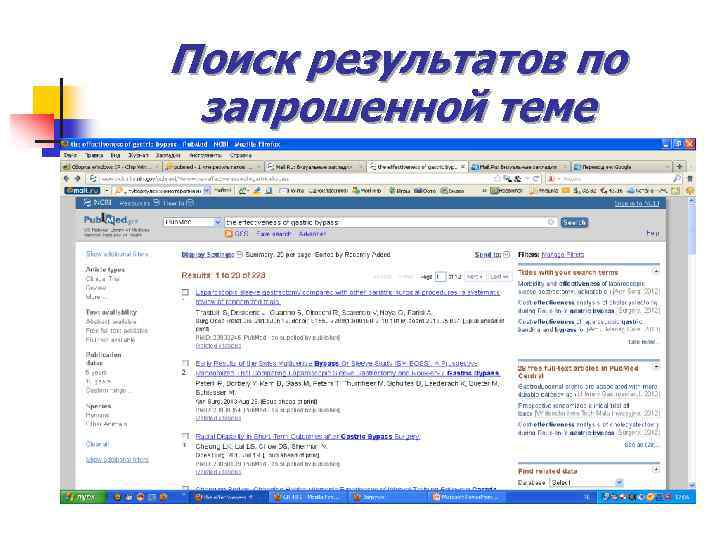This screenshot has width=720, height=540.
Task: Open the Журнал menu
Action: coord(138,156)
